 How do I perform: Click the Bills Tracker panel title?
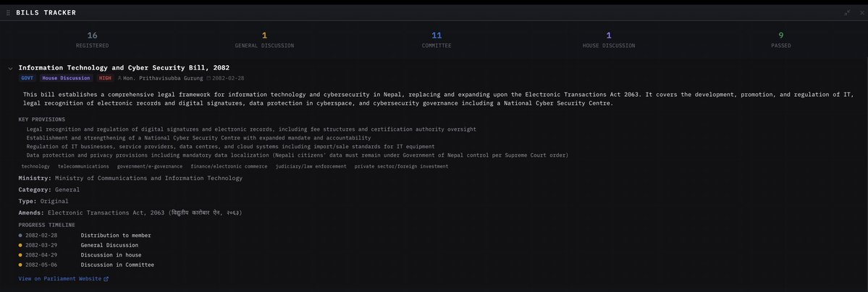(x=46, y=13)
